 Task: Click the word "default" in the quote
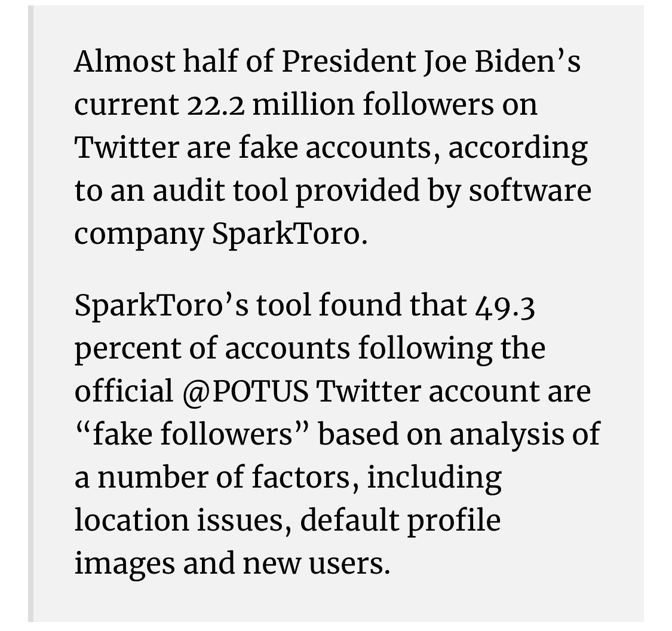point(349,519)
